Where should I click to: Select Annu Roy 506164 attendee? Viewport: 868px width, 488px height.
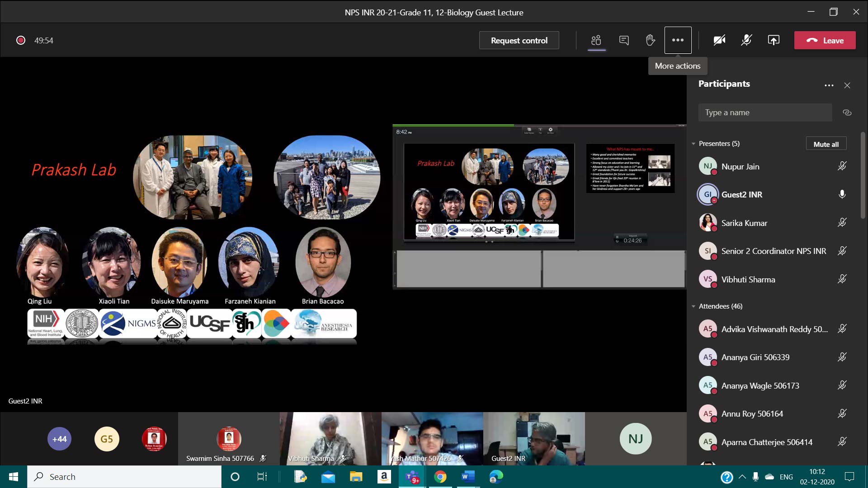(x=773, y=413)
